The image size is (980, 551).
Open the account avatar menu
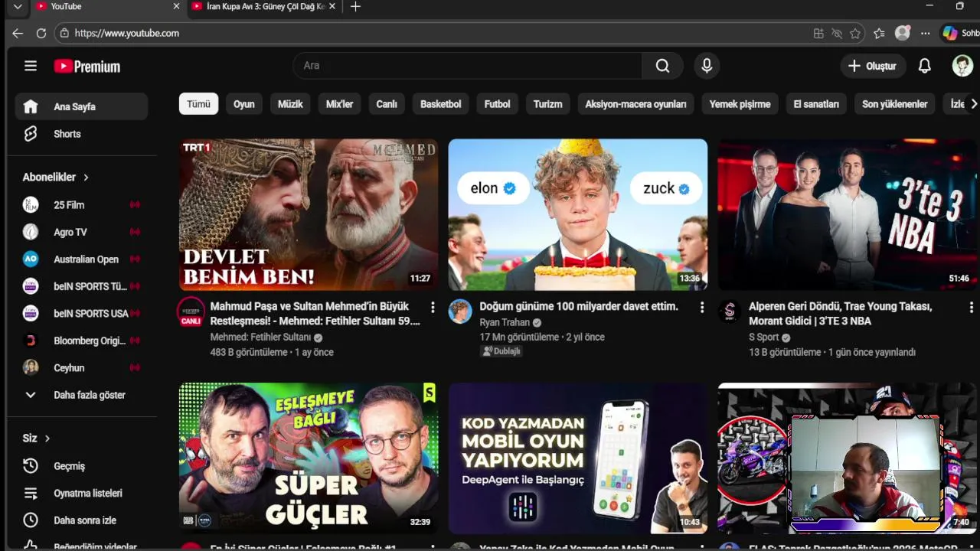[962, 66]
